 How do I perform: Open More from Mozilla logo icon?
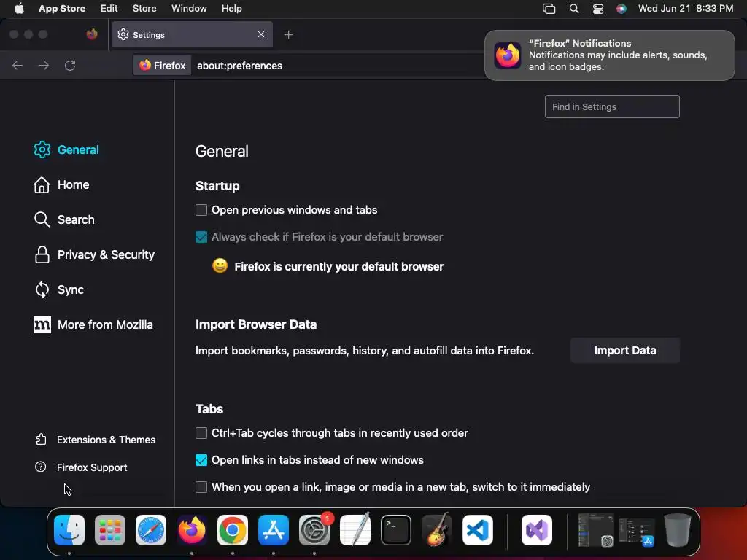pyautogui.click(x=42, y=324)
